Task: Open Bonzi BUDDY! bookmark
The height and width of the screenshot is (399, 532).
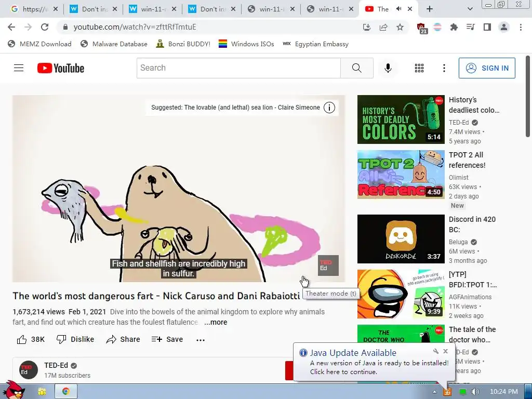Action: 183,44
